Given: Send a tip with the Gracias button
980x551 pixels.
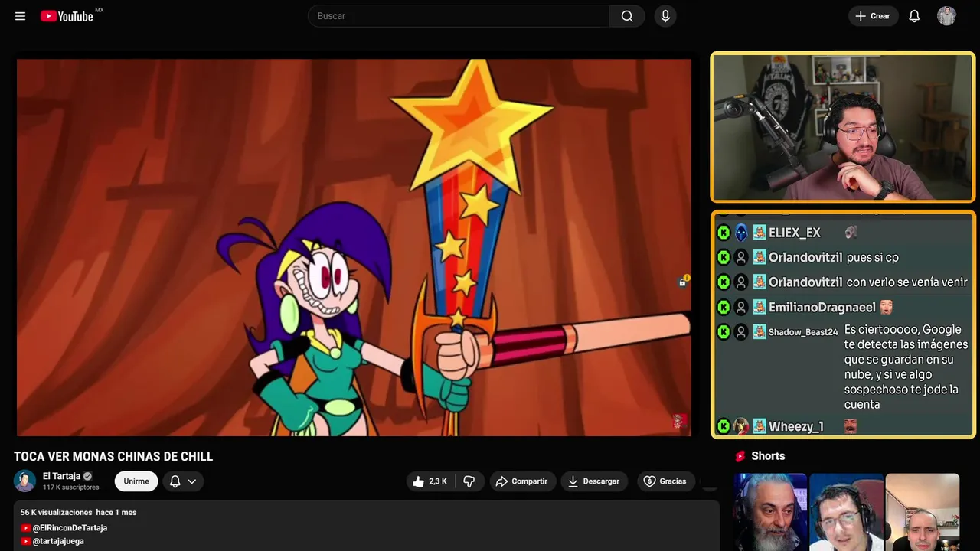Looking at the screenshot, I should (x=665, y=481).
